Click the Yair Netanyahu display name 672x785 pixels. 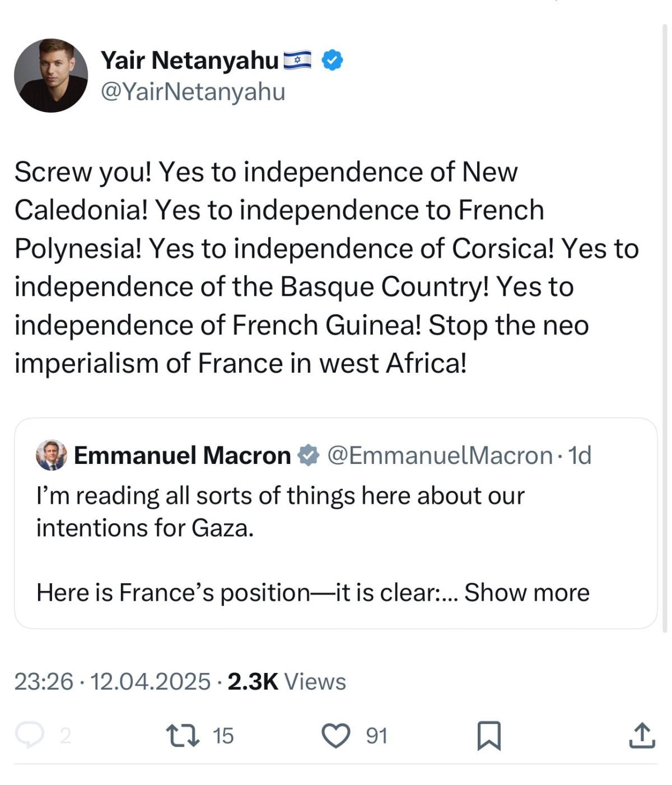(189, 60)
